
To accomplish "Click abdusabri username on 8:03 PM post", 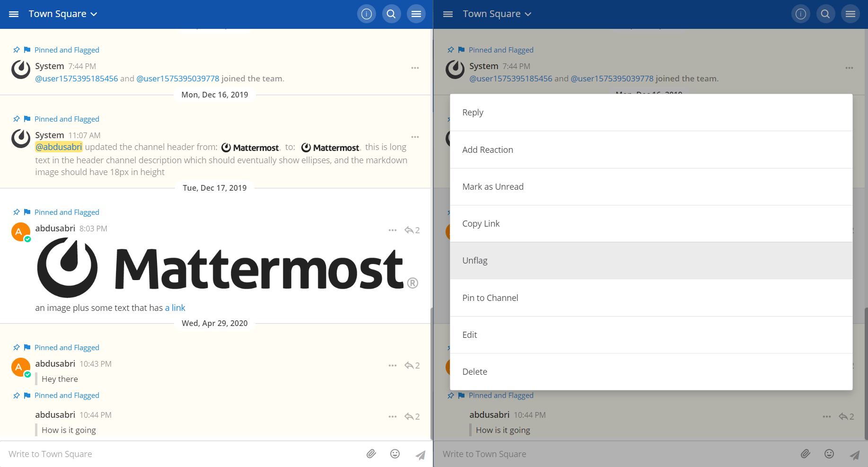I will click(55, 229).
